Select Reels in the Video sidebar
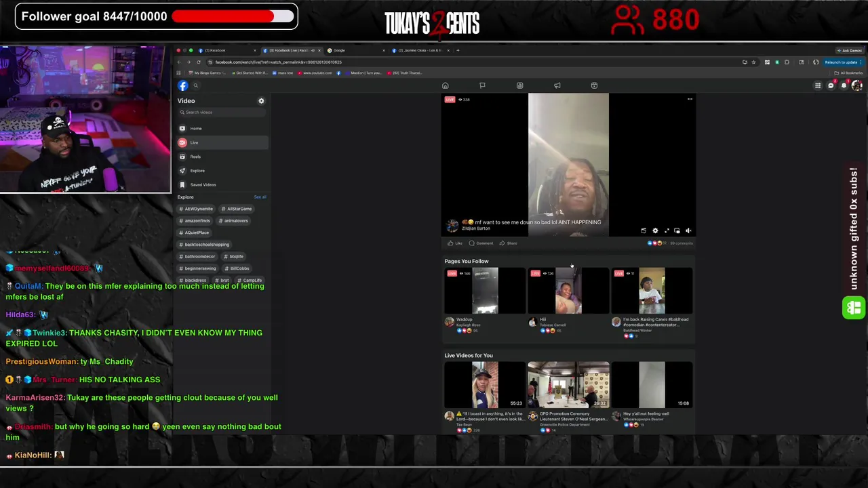The height and width of the screenshot is (488, 868). [x=222, y=157]
